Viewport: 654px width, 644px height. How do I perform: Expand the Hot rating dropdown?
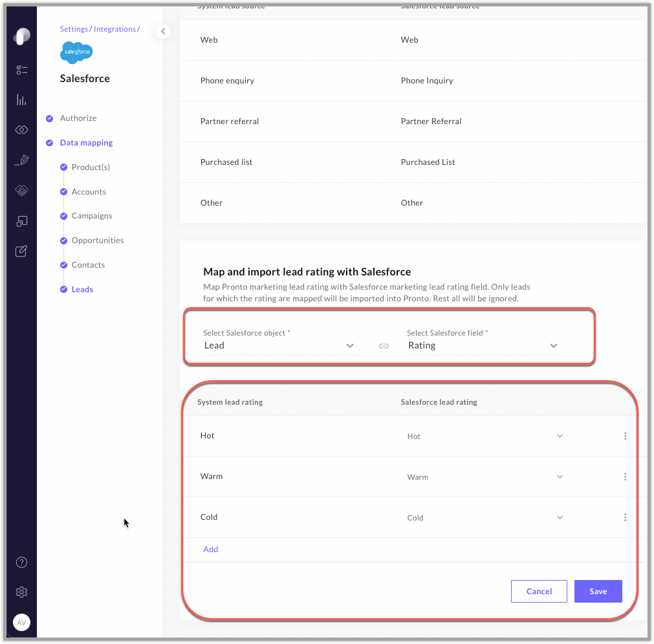(559, 436)
